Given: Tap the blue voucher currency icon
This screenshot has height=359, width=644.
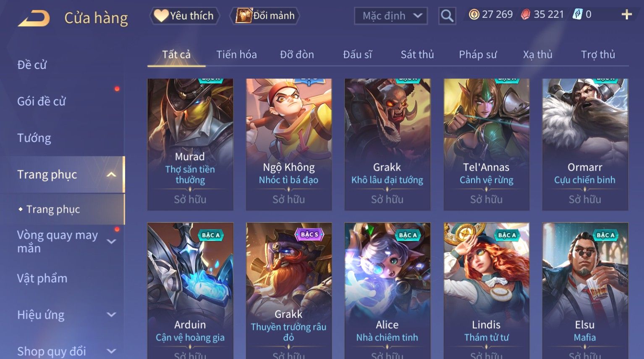Looking at the screenshot, I should click(x=578, y=15).
